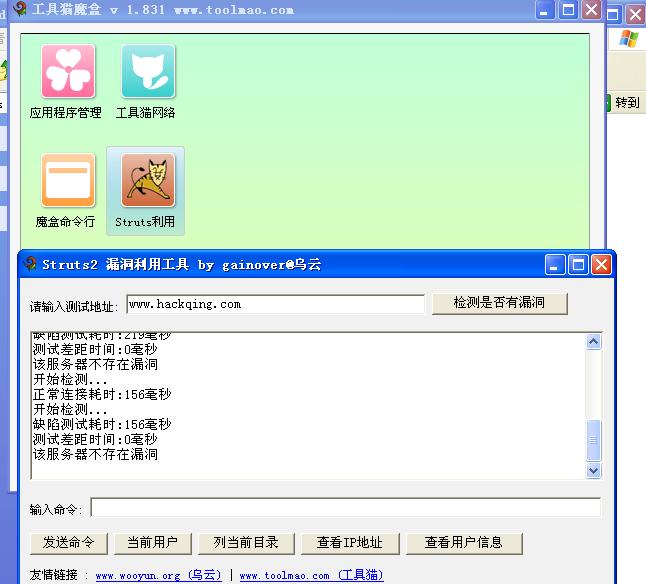Image resolution: width=646 pixels, height=584 pixels.
Task: Click the 列当前目录 button
Action: 246,543
